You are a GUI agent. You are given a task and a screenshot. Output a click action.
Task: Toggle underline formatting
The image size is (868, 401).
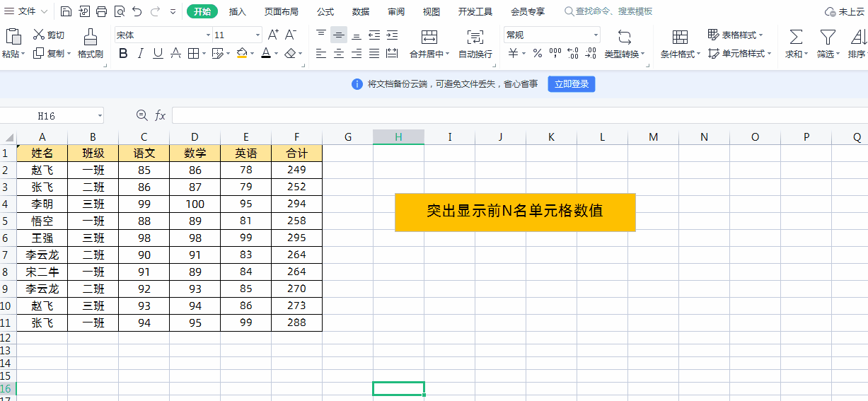(x=158, y=53)
